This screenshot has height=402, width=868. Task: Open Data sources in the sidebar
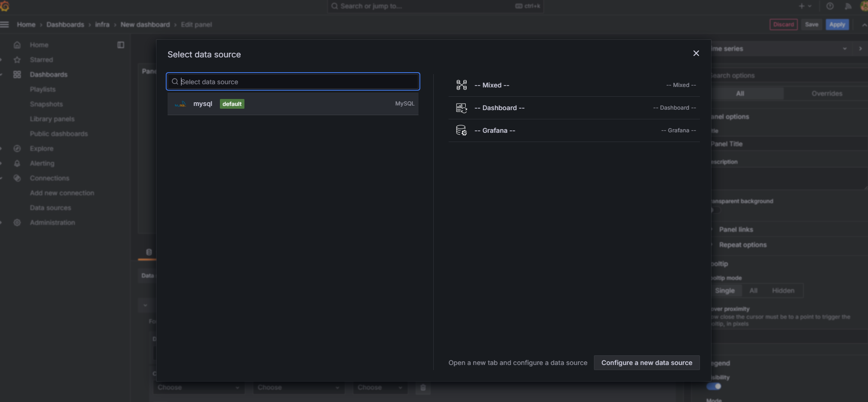click(x=50, y=208)
